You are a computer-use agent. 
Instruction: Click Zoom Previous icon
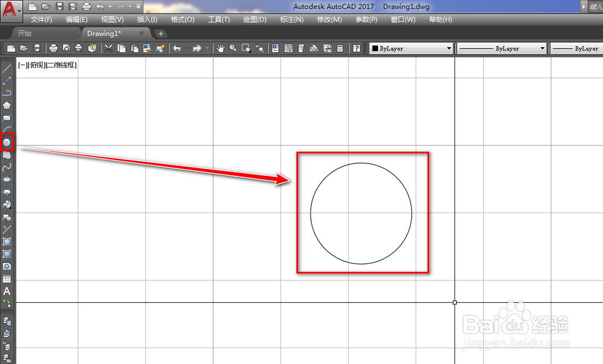click(260, 48)
